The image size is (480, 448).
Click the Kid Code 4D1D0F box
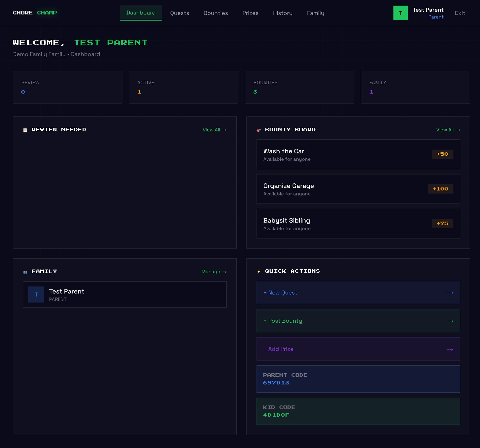(x=358, y=411)
